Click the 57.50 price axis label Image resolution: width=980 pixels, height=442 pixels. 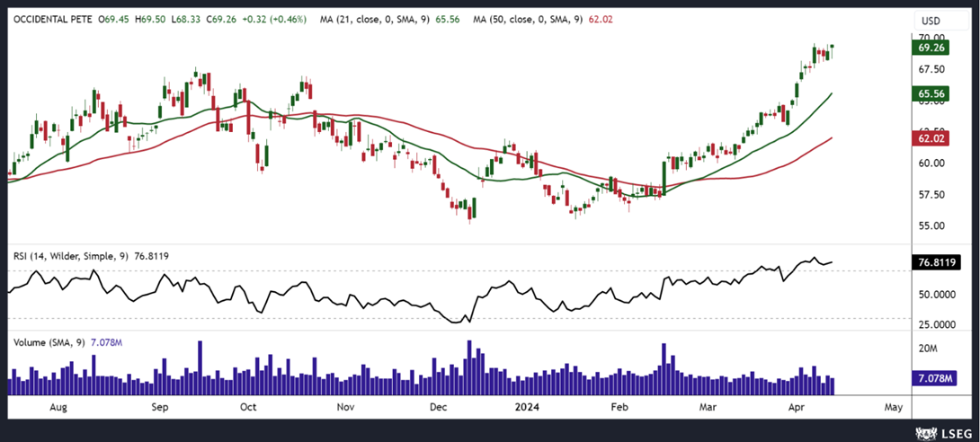pyautogui.click(x=931, y=195)
